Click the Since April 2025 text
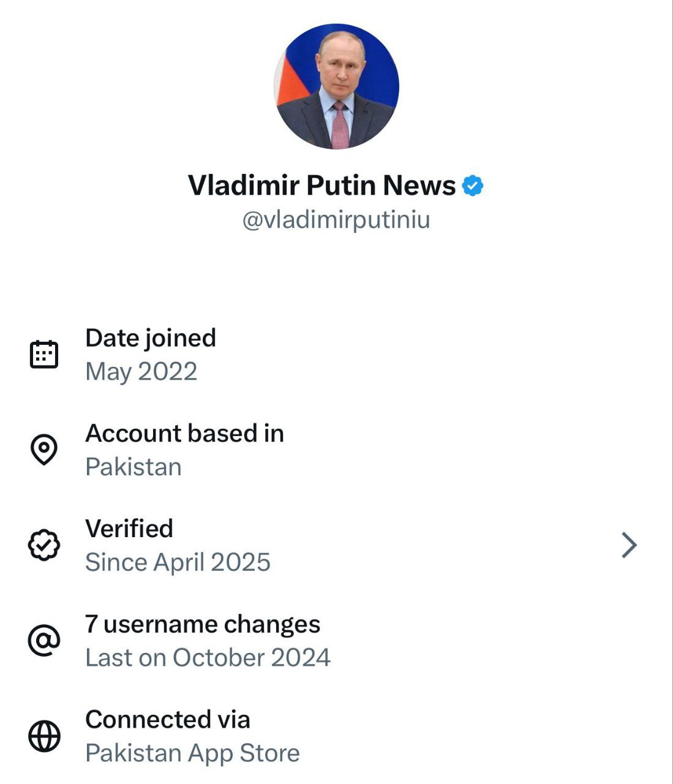This screenshot has width=673, height=784. 178,562
